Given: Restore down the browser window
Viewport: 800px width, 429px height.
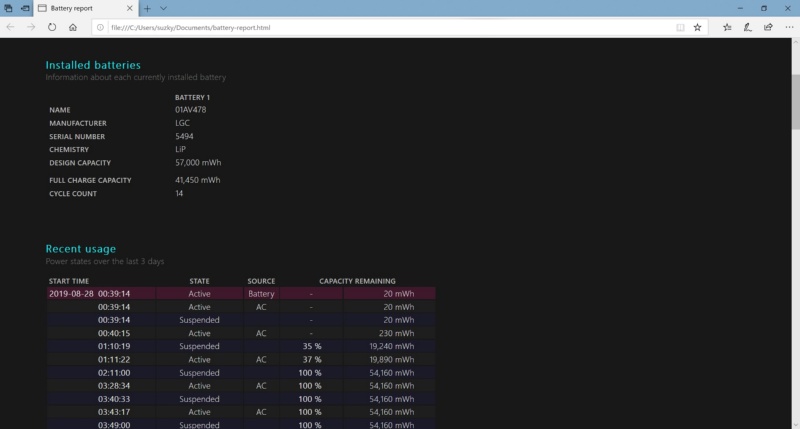Looking at the screenshot, I should tap(764, 8).
